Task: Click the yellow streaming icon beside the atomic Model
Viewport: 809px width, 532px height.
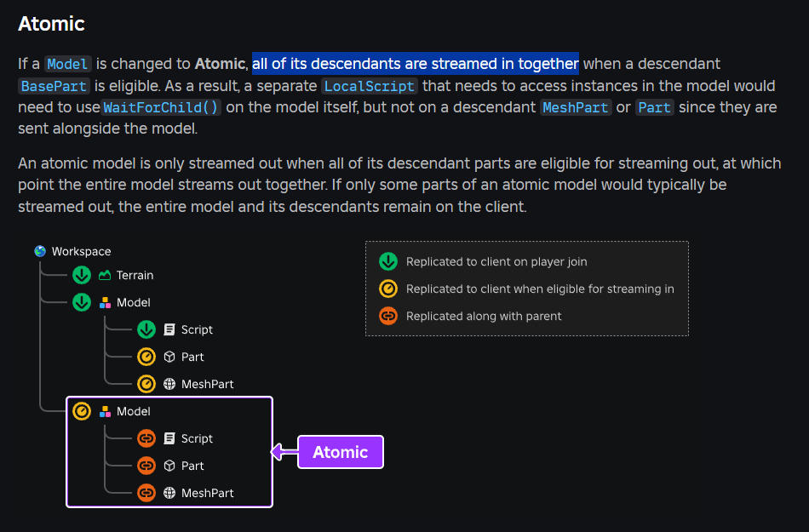Action: 82,411
